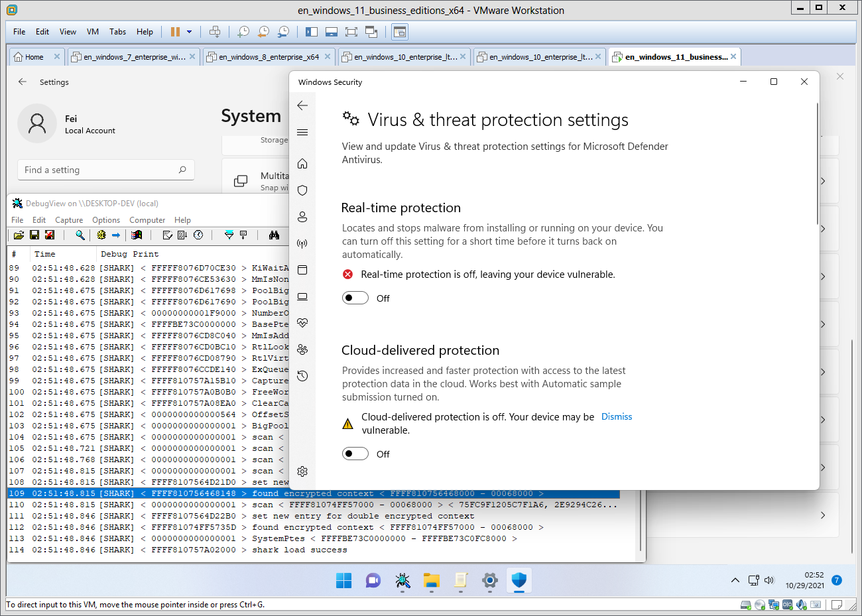Click the filter funnel icon in DebugView
The height and width of the screenshot is (616, 862).
coord(229,235)
